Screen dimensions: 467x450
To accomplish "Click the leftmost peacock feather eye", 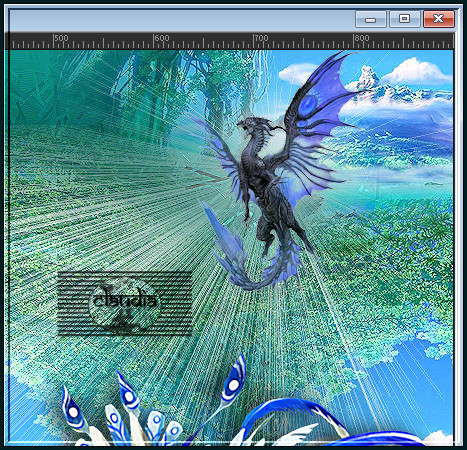I will pos(73,412).
